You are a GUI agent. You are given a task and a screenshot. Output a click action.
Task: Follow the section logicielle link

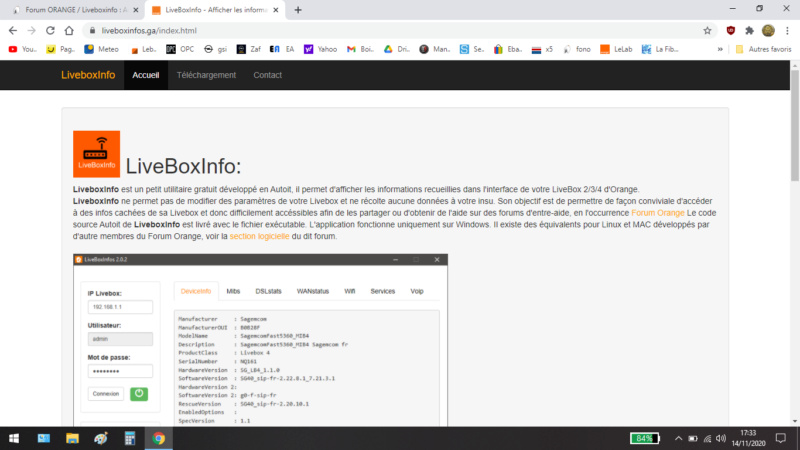(259, 236)
